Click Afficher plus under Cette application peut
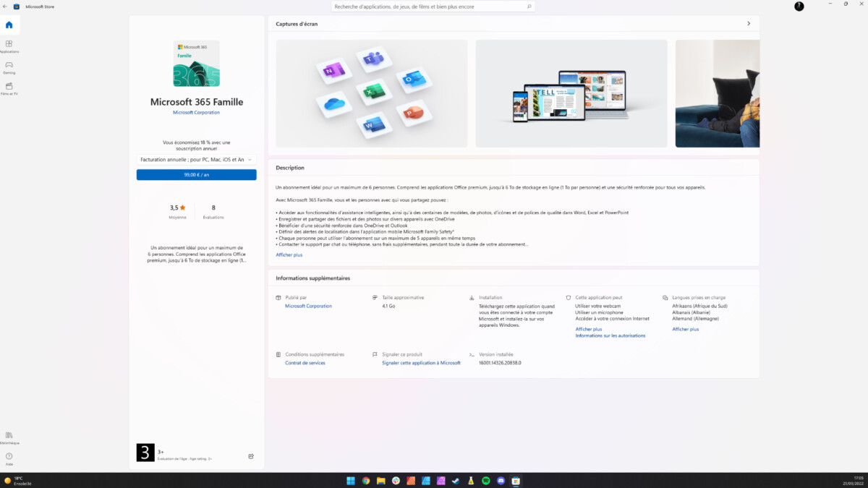868x488 pixels. tap(589, 329)
